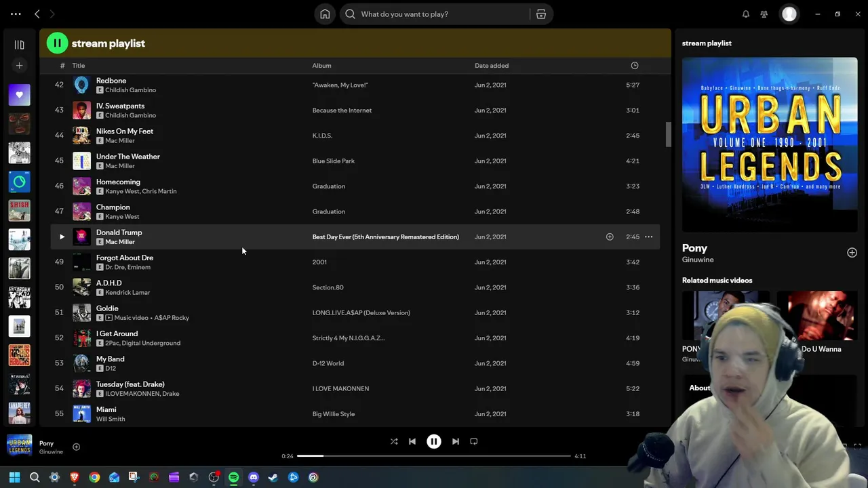Play Do U Wanna music video
This screenshot has height=488, width=868.
pos(817,315)
